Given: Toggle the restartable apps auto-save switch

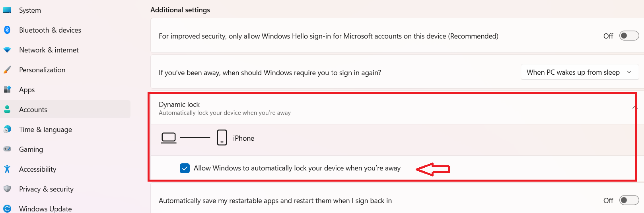Looking at the screenshot, I should click(629, 200).
